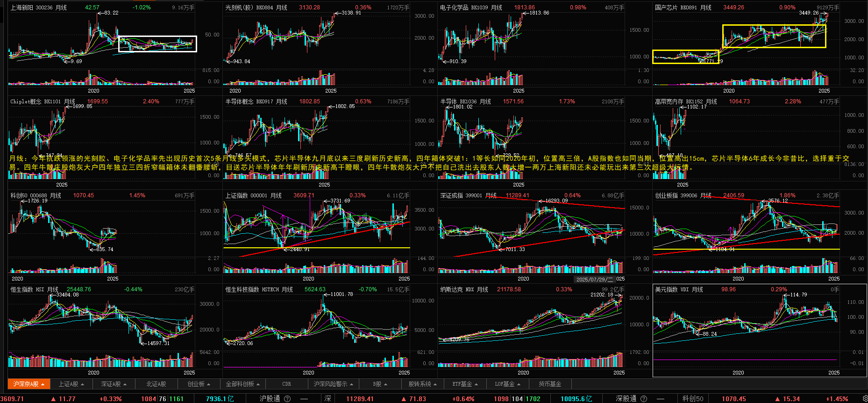Click the 半导体 BK1036 chart title
868x403 pixels.
[x=465, y=101]
